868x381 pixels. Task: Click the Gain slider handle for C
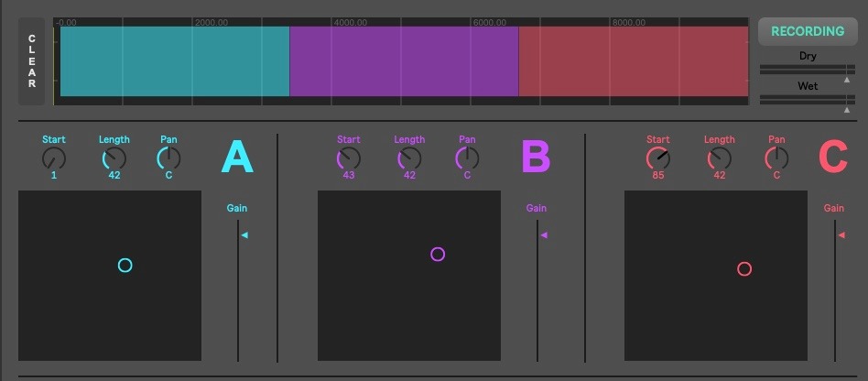click(x=841, y=235)
